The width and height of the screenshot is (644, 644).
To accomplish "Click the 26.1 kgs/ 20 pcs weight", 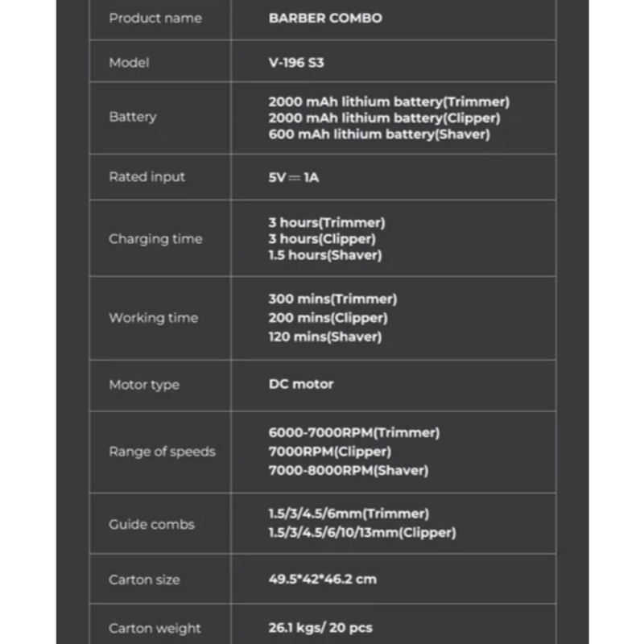I will tap(320, 628).
